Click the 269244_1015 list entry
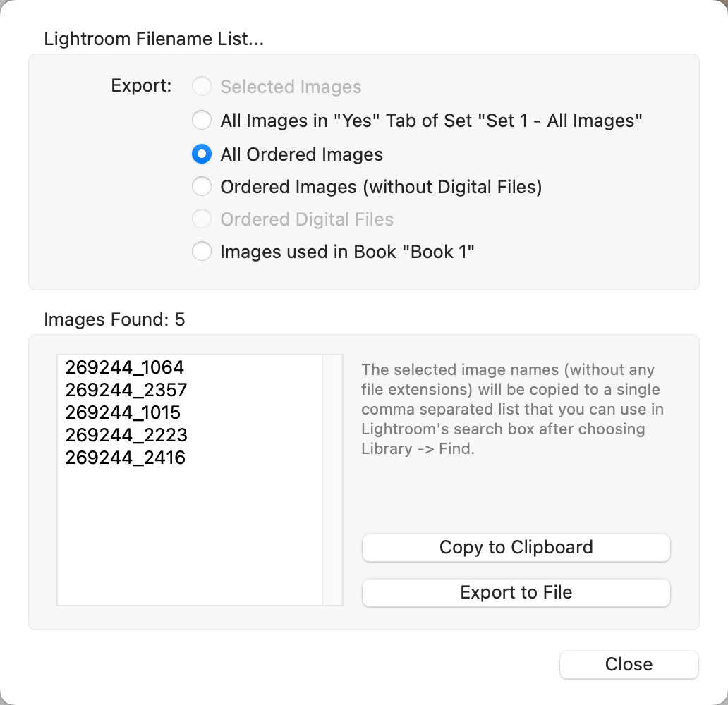Image resolution: width=728 pixels, height=705 pixels. (x=123, y=412)
